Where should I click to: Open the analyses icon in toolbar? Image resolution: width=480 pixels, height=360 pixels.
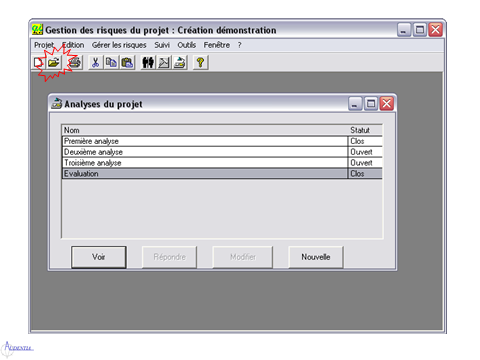(180, 62)
